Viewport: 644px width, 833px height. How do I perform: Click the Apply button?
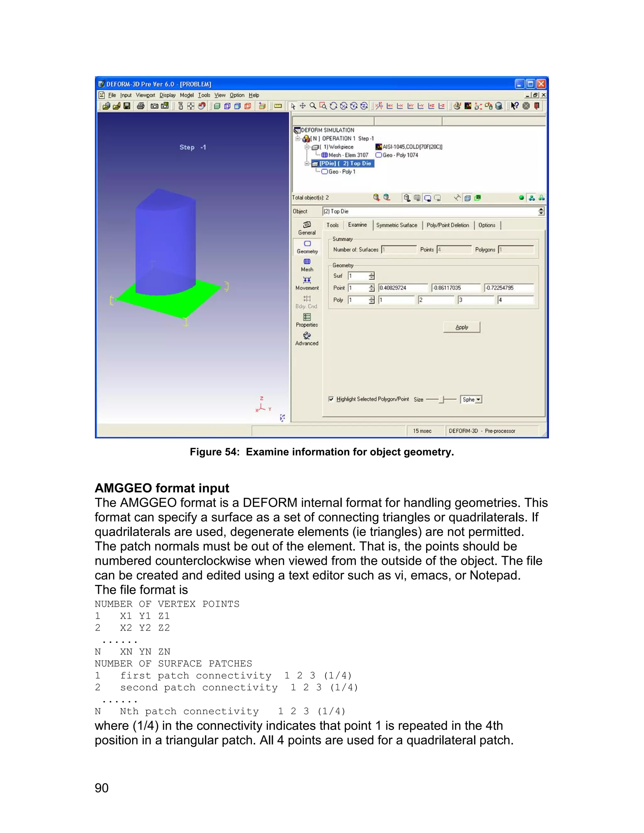point(462,327)
